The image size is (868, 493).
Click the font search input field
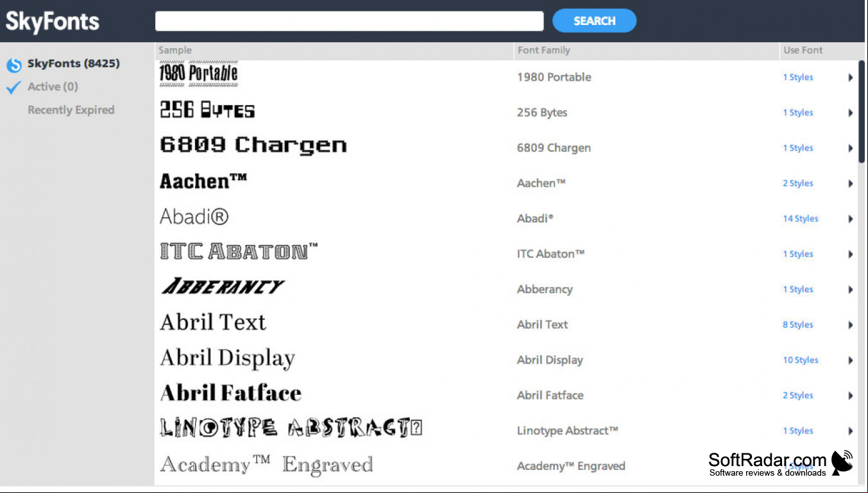coord(350,21)
